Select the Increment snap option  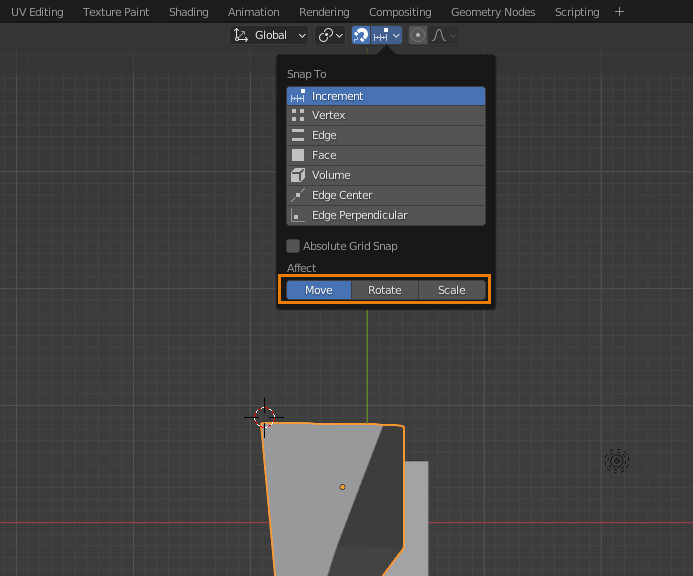(385, 97)
